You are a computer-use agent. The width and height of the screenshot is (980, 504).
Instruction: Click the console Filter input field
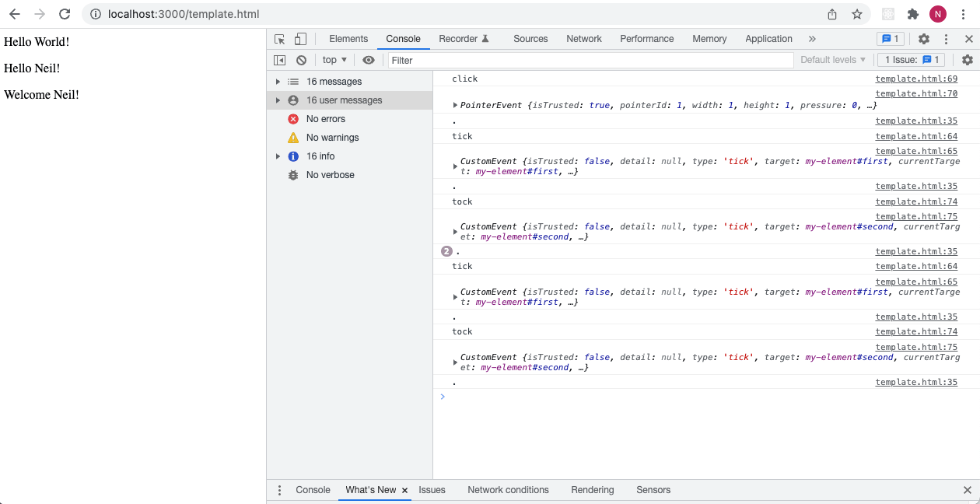(x=590, y=60)
